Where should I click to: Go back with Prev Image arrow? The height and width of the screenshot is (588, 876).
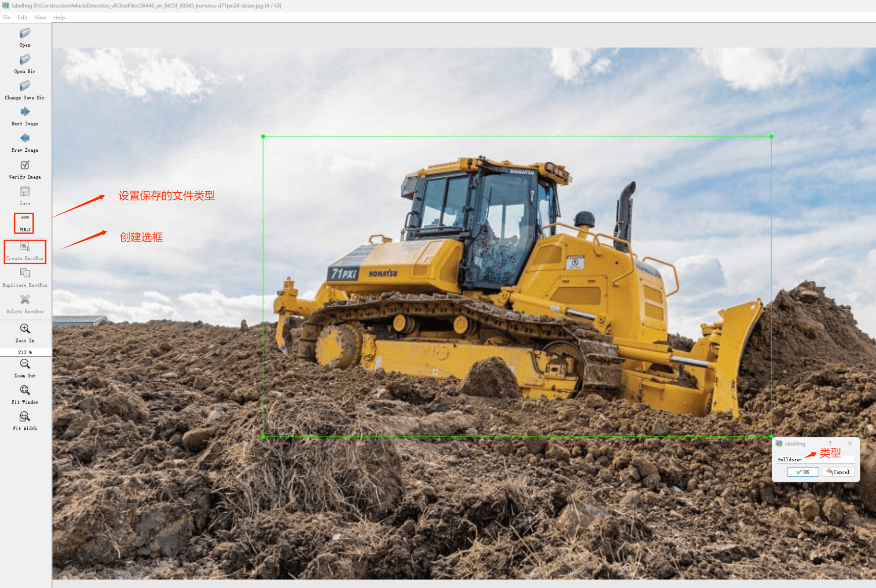[25, 139]
